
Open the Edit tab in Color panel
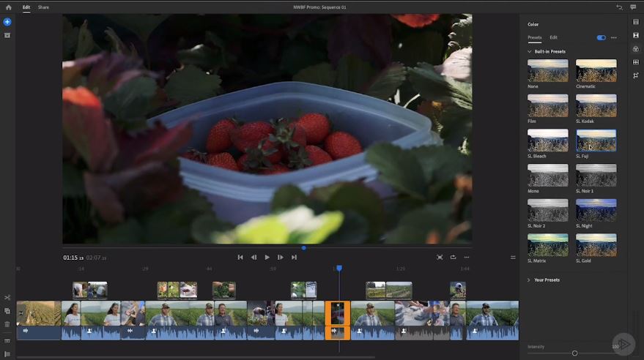[x=554, y=37]
